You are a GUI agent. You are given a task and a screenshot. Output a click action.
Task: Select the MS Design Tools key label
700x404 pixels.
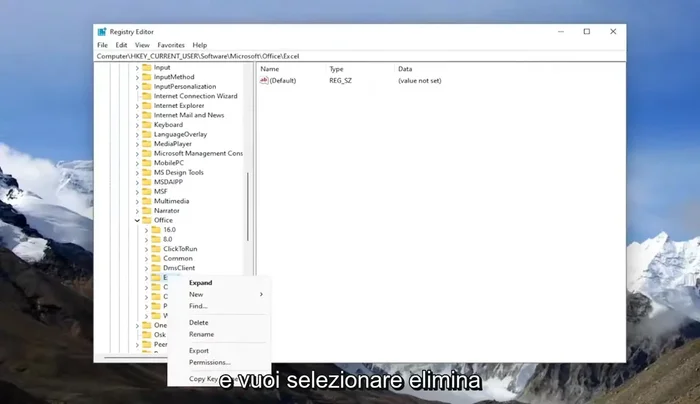point(179,172)
